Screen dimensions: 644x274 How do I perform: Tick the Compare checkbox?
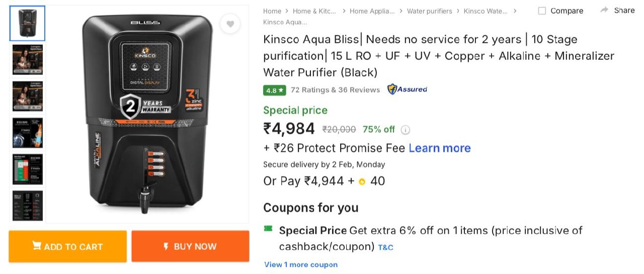coord(542,11)
